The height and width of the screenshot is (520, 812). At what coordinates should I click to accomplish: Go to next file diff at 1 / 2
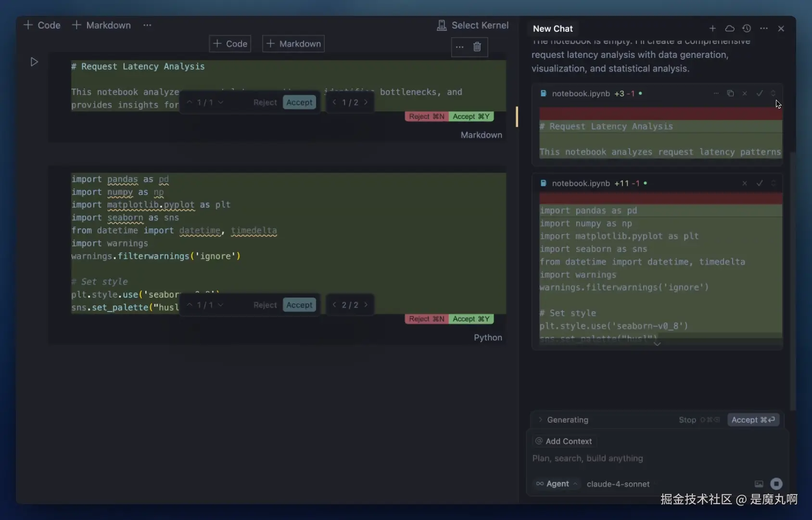[x=366, y=102]
